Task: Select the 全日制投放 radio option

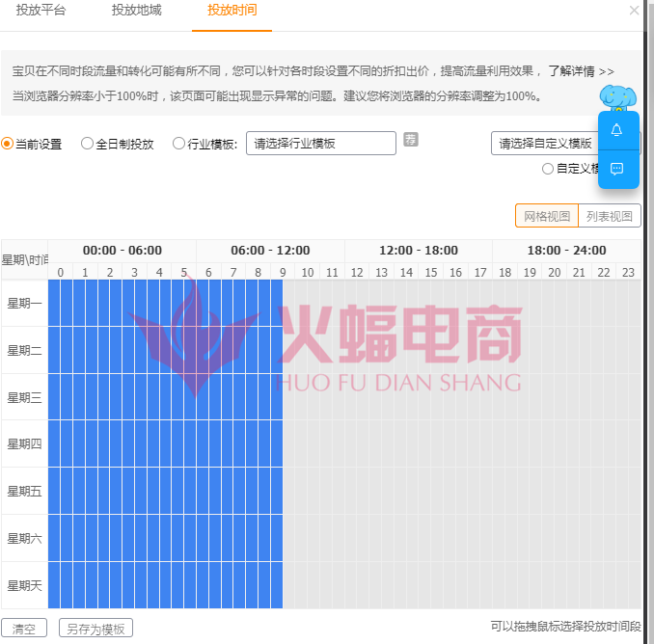Action: (x=87, y=144)
